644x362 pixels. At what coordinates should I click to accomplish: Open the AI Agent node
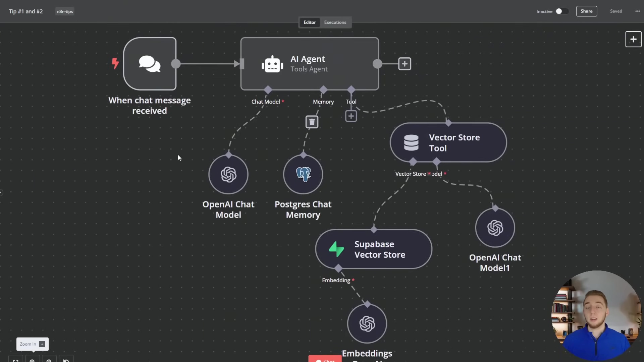pyautogui.click(x=309, y=64)
